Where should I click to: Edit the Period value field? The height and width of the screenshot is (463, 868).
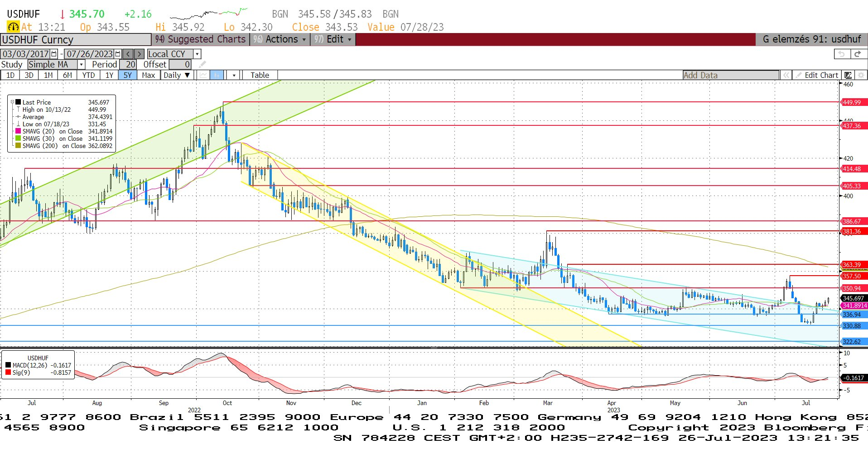coord(128,64)
